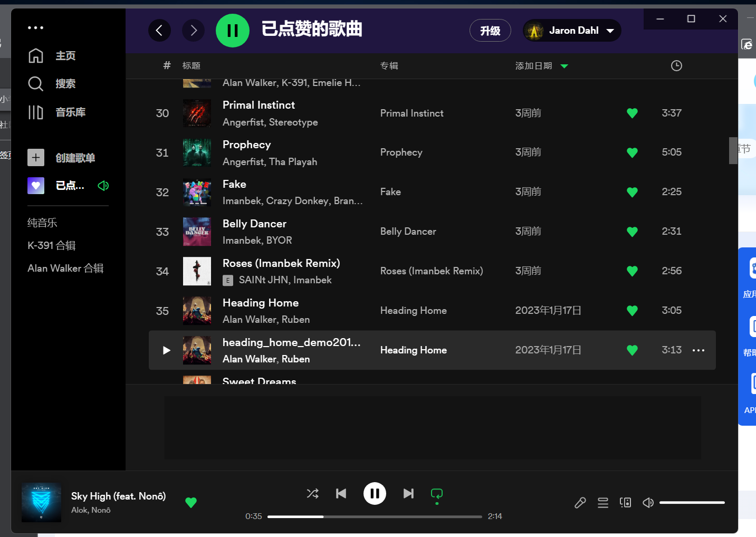Screen dimensions: 756x537
Task: Click Primal Instinct album cover thumbnail
Action: 197,113
